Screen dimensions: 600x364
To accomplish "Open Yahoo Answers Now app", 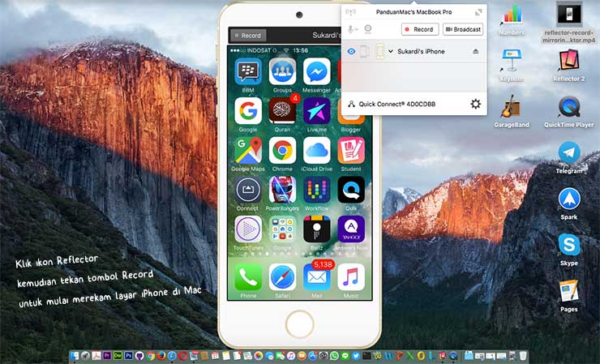I will 351,229.
